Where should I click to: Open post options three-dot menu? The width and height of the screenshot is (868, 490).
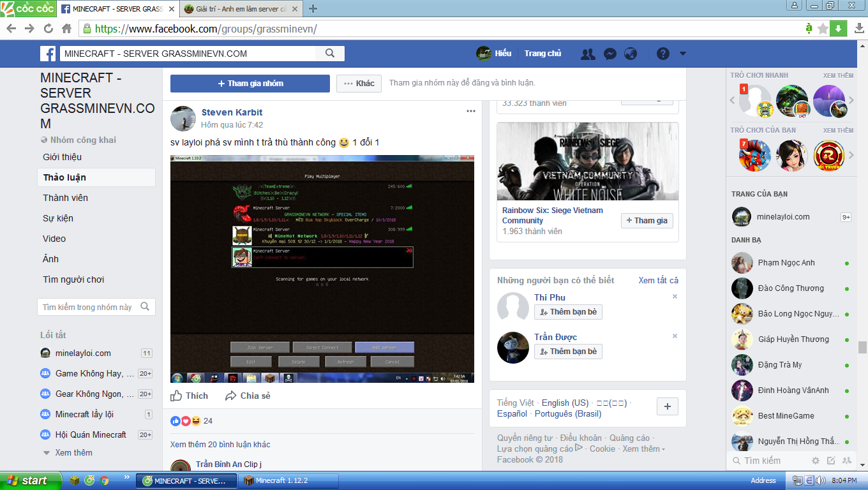click(471, 111)
